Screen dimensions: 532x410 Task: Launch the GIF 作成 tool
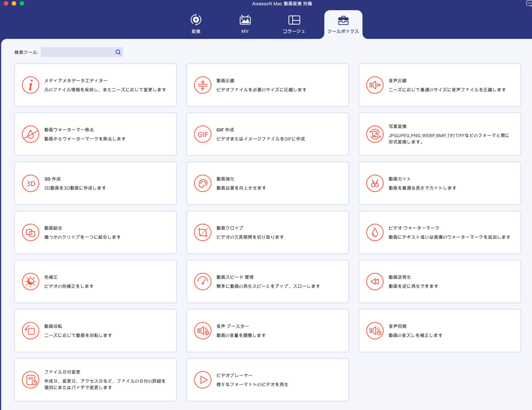point(268,134)
